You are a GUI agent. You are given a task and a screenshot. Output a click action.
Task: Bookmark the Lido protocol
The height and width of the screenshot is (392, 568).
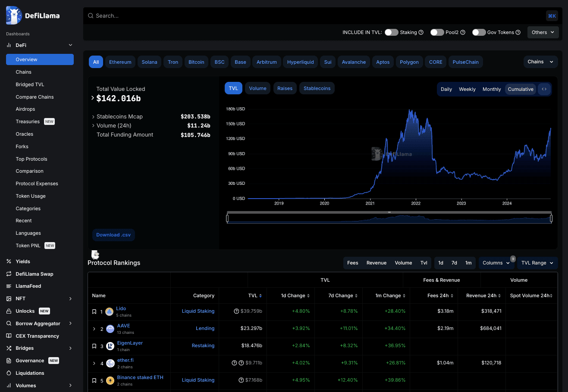(x=94, y=312)
